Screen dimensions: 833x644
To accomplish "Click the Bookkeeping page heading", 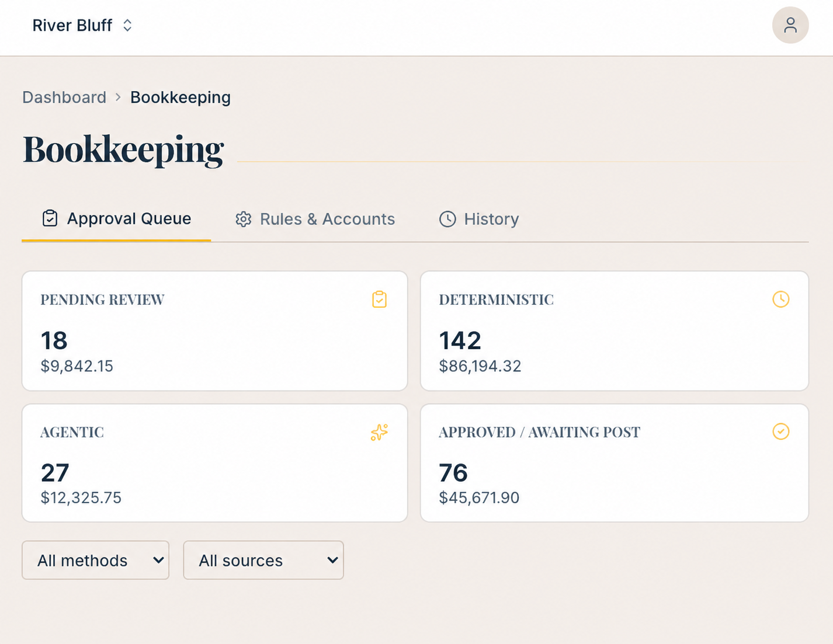I will [123, 149].
